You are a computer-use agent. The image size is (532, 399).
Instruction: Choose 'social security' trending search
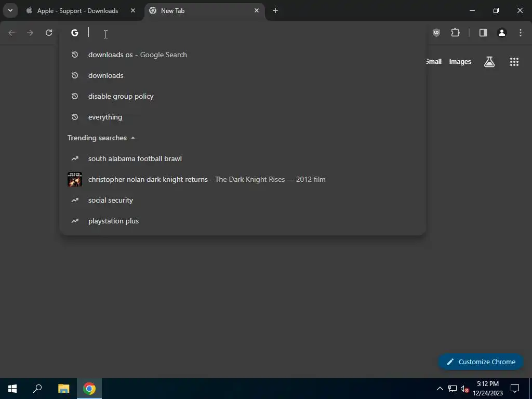pos(243,200)
